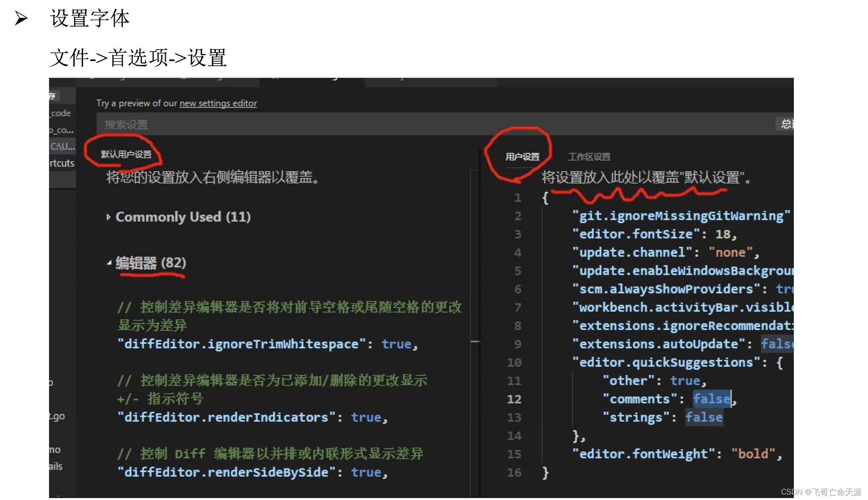Select the 默认用户设置 panel header
The image size is (868, 500).
coord(126,154)
